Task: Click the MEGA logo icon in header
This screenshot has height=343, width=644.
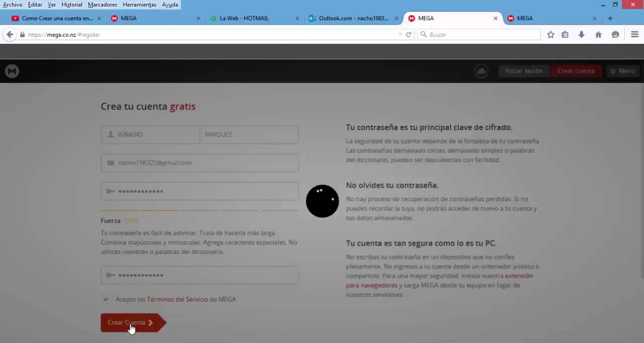Action: tap(12, 71)
